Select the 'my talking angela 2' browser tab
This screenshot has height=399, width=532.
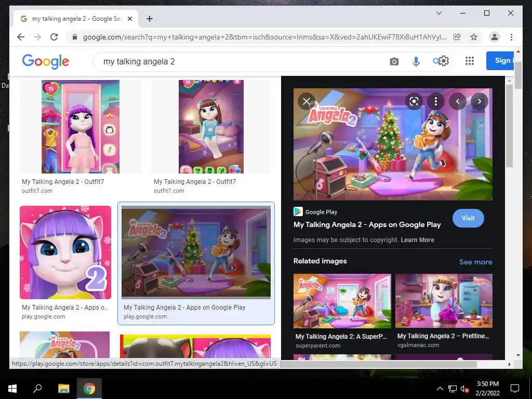(x=76, y=19)
